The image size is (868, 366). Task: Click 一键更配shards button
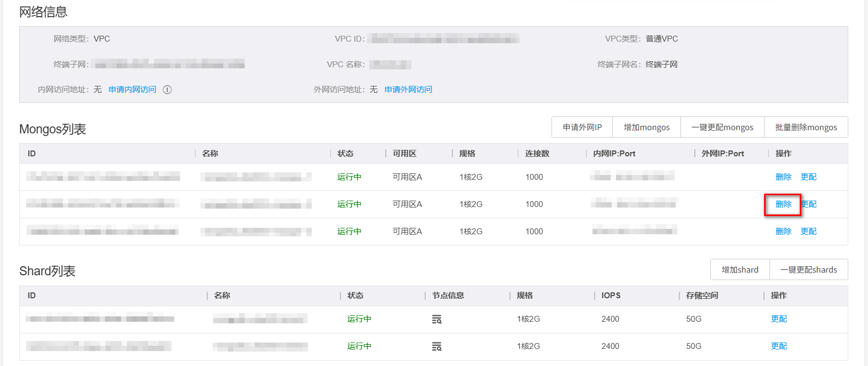[808, 270]
